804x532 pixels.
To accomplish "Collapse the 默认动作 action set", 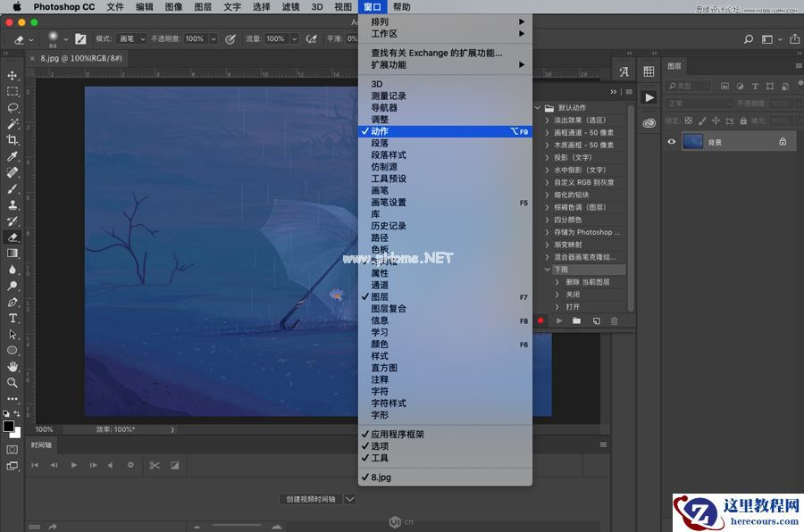I will tap(538, 108).
